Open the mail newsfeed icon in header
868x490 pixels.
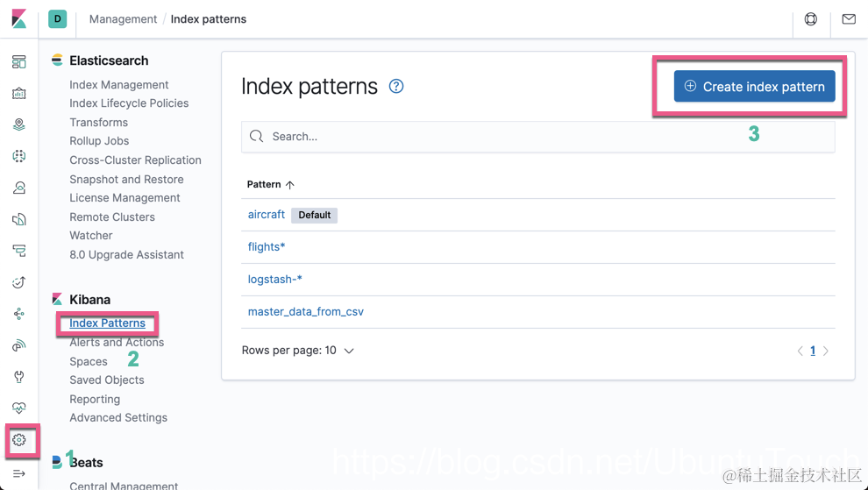(x=849, y=18)
